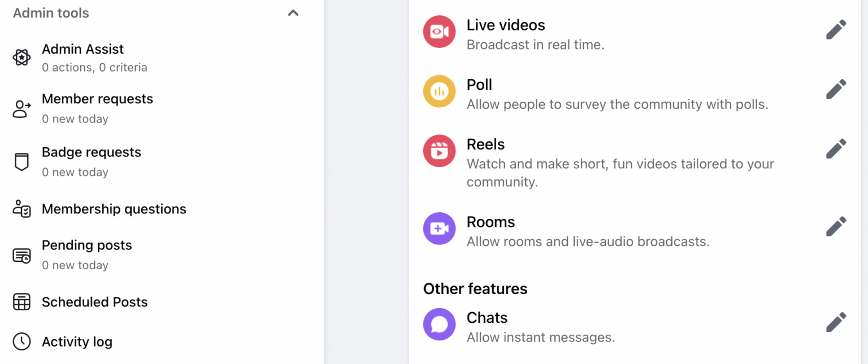
Task: Edit the Rooms feature
Action: (836, 226)
